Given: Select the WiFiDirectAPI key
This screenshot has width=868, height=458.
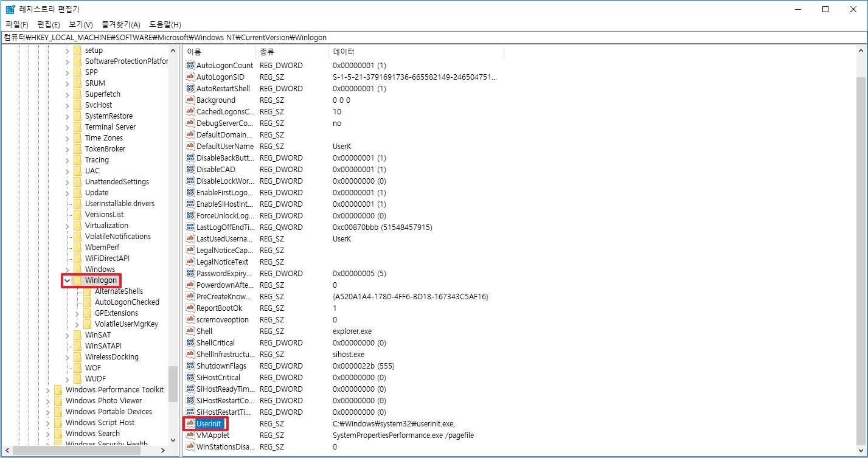Looking at the screenshot, I should click(x=107, y=258).
